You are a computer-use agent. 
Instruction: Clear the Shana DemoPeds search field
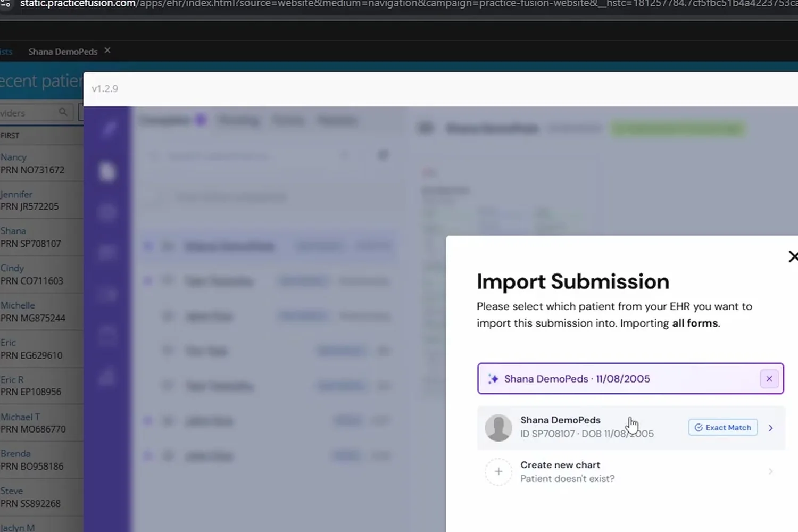point(769,379)
